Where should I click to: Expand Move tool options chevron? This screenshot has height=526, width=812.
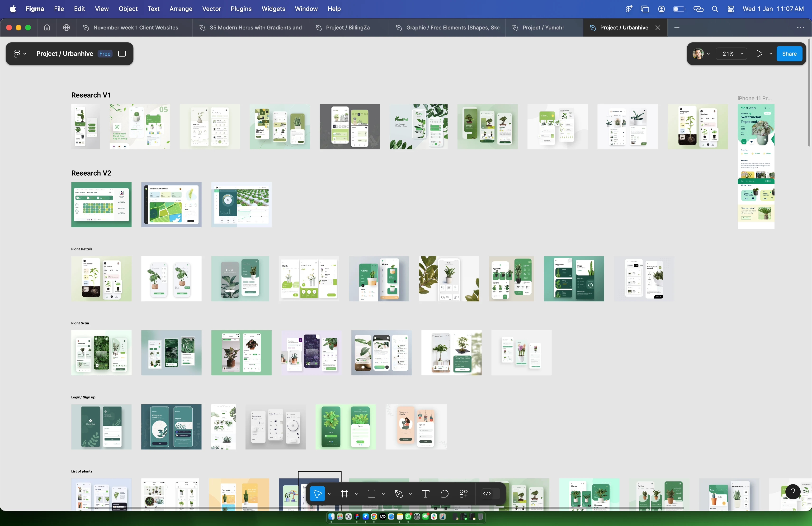(x=329, y=494)
